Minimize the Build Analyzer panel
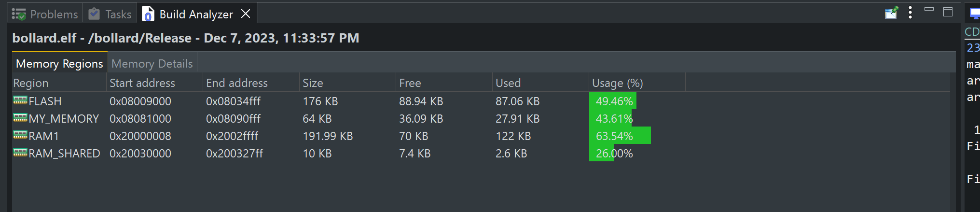This screenshot has height=212, width=980. click(929, 10)
